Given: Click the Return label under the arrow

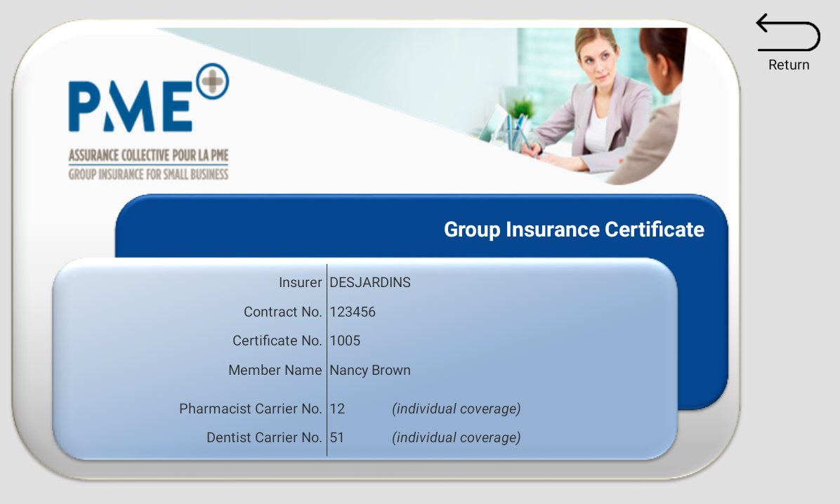Looking at the screenshot, I should click(x=789, y=65).
